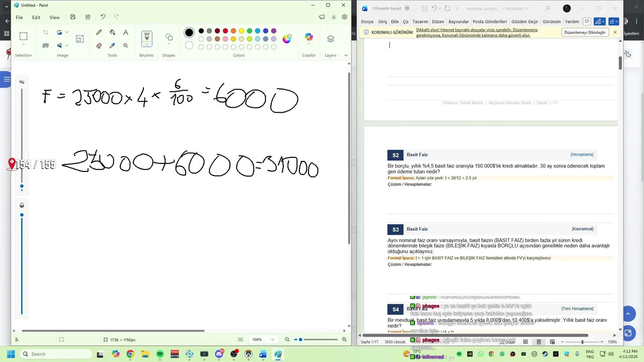Open Word Share button dropdown
The image size is (644, 362).
pyautogui.click(x=613, y=22)
